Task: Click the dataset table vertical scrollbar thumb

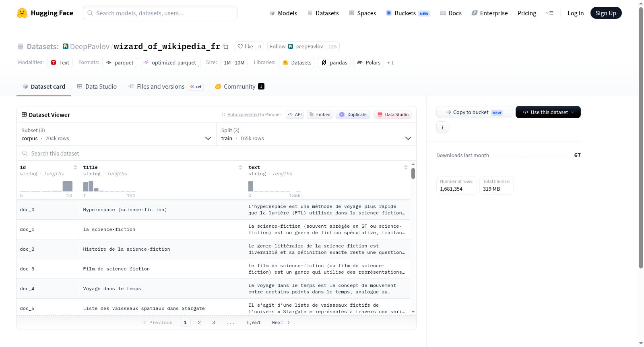Action: pos(413,174)
